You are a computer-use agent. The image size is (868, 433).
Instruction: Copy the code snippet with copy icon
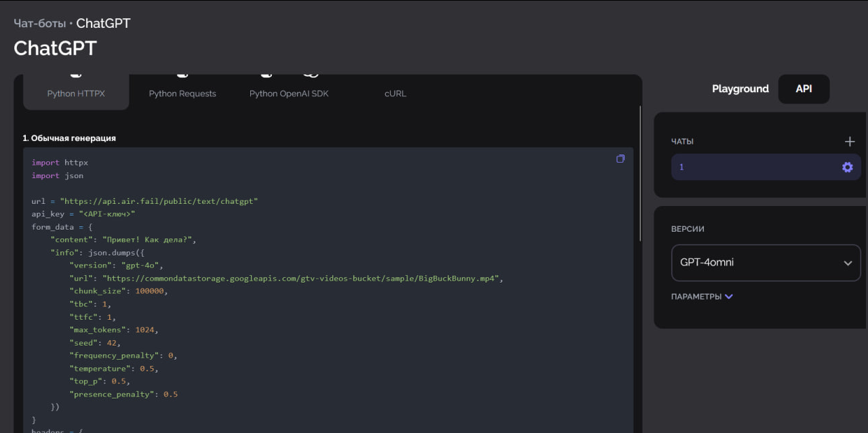pos(620,159)
